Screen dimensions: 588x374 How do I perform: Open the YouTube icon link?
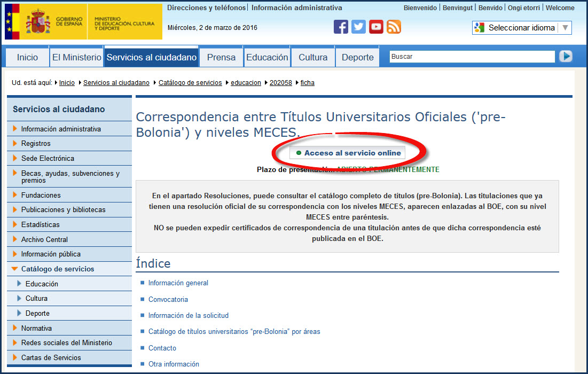click(376, 27)
